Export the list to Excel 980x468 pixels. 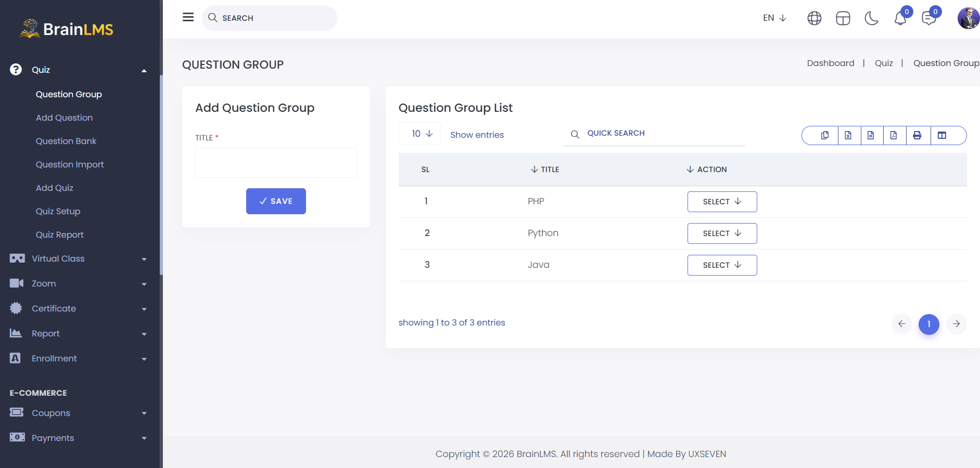(848, 135)
